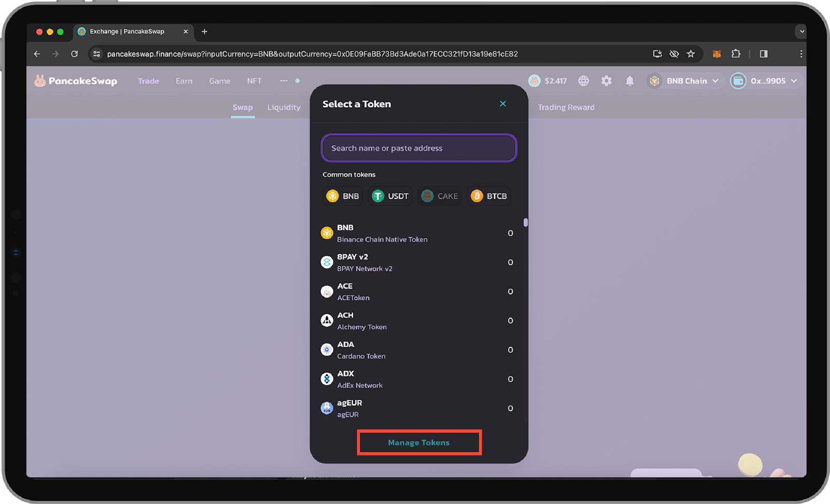Close the Select a Token dialog

click(503, 104)
